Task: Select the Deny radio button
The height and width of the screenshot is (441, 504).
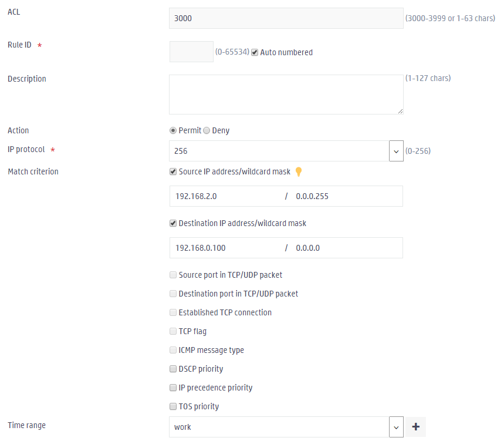Action: 207,130
